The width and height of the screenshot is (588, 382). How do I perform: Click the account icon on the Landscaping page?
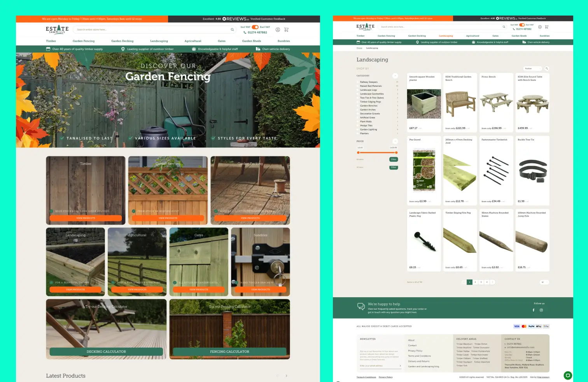[x=540, y=27]
